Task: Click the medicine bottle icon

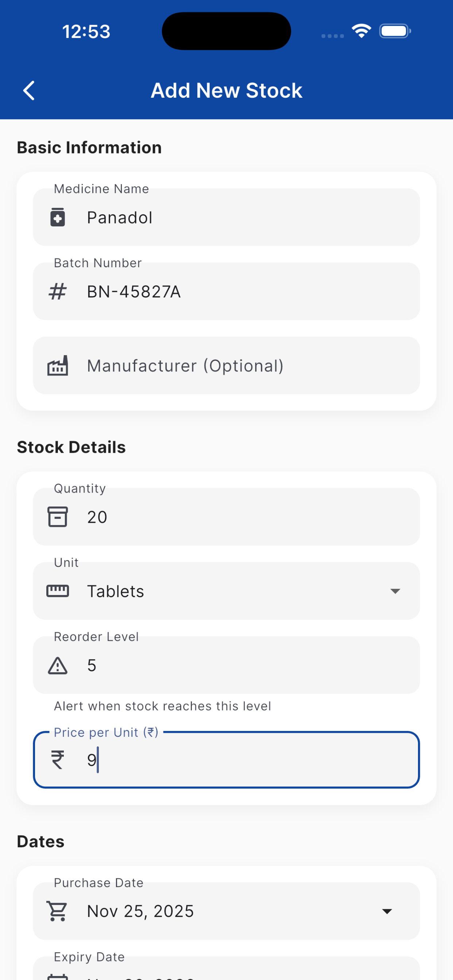Action: pos(58,217)
